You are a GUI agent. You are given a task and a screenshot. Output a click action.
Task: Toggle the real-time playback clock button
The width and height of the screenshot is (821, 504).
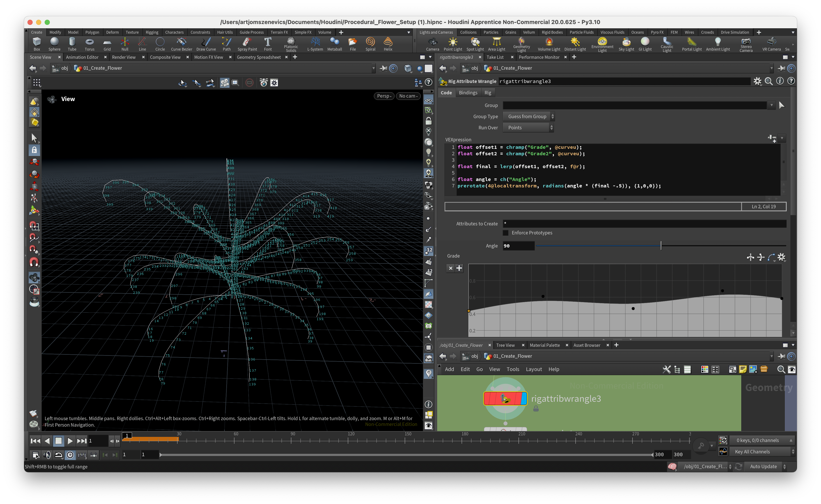pos(70,455)
